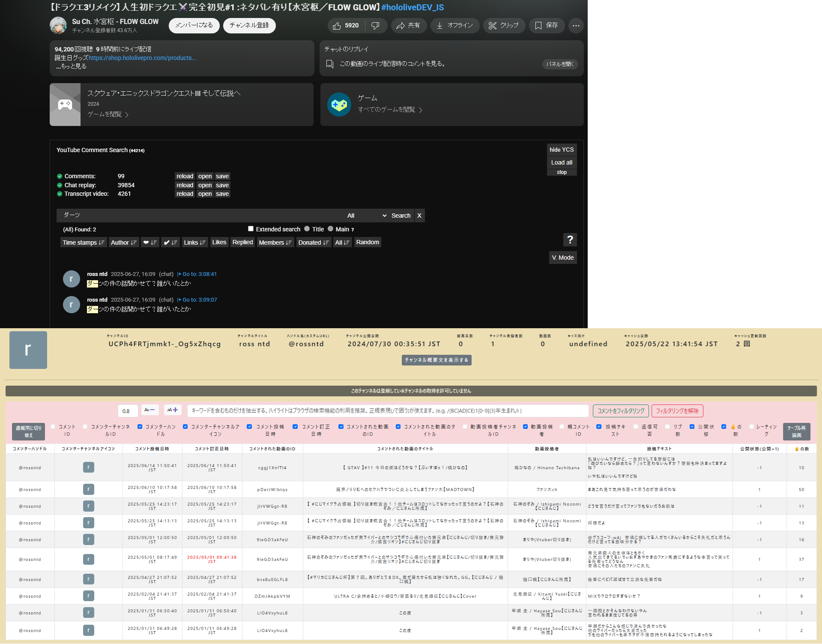Image resolution: width=822 pixels, height=644 pixels.
Task: Click ross ntd avatar on 3:09:07 comment
Action: pyautogui.click(x=72, y=305)
